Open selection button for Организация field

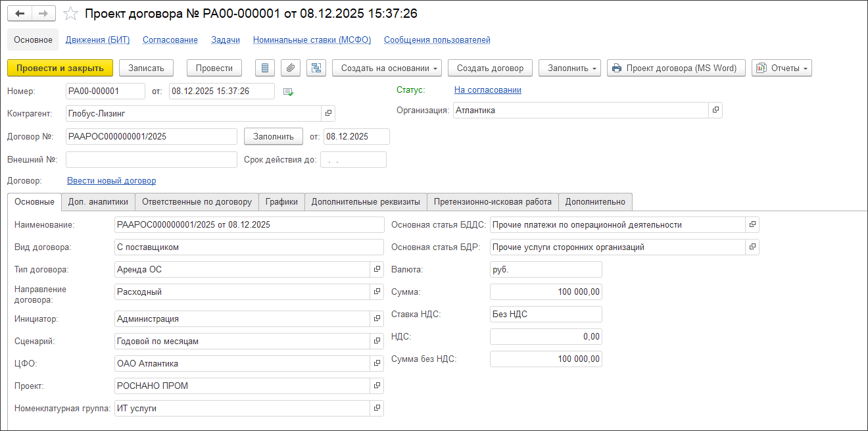tap(715, 110)
